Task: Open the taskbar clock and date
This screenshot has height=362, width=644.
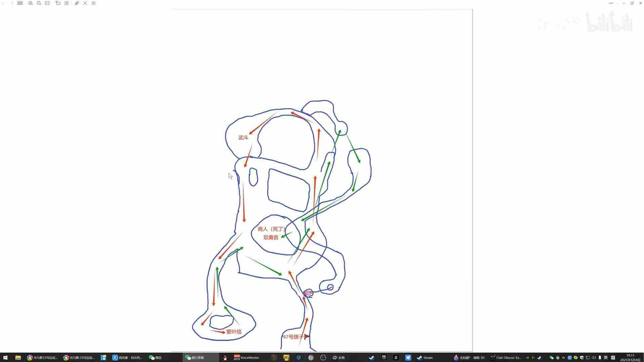Action: 630,358
